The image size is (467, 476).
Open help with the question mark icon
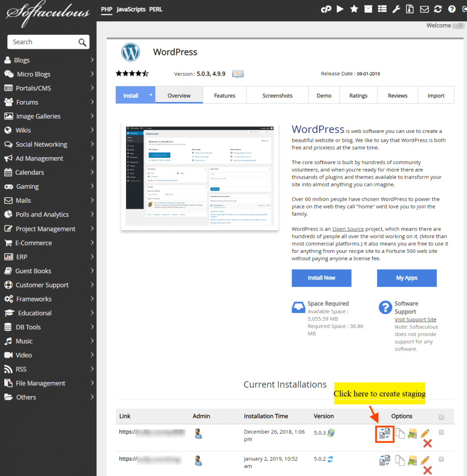click(452, 9)
